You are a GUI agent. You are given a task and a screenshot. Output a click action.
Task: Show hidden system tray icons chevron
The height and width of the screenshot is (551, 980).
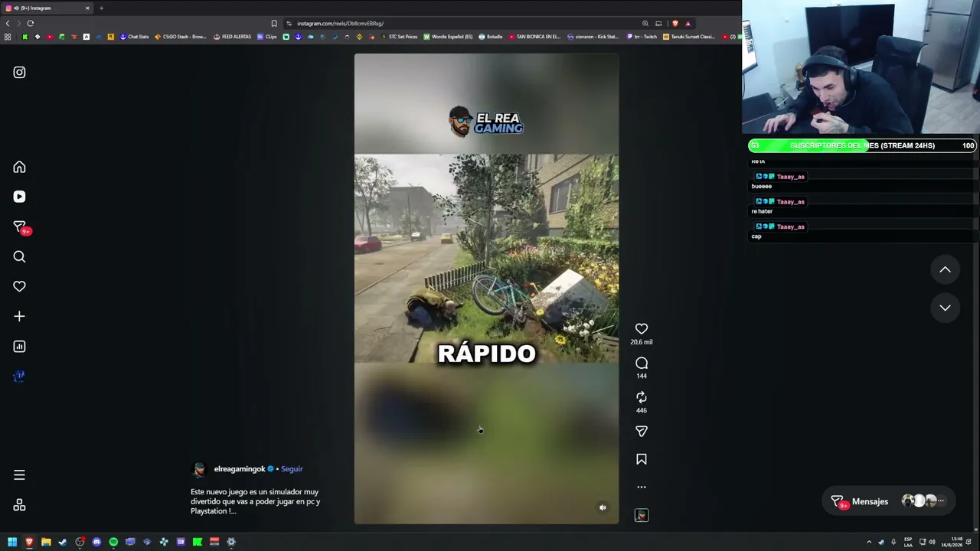coord(869,542)
